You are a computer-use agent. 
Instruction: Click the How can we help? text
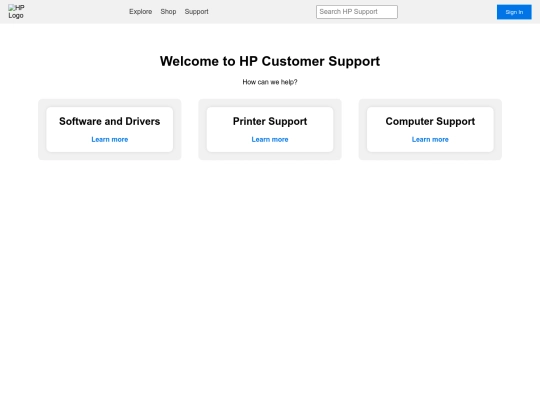[x=270, y=82]
